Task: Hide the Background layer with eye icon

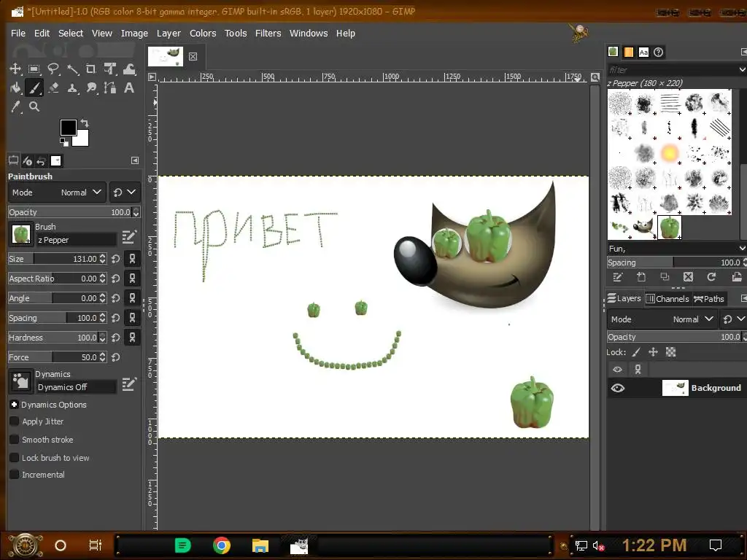Action: (617, 388)
